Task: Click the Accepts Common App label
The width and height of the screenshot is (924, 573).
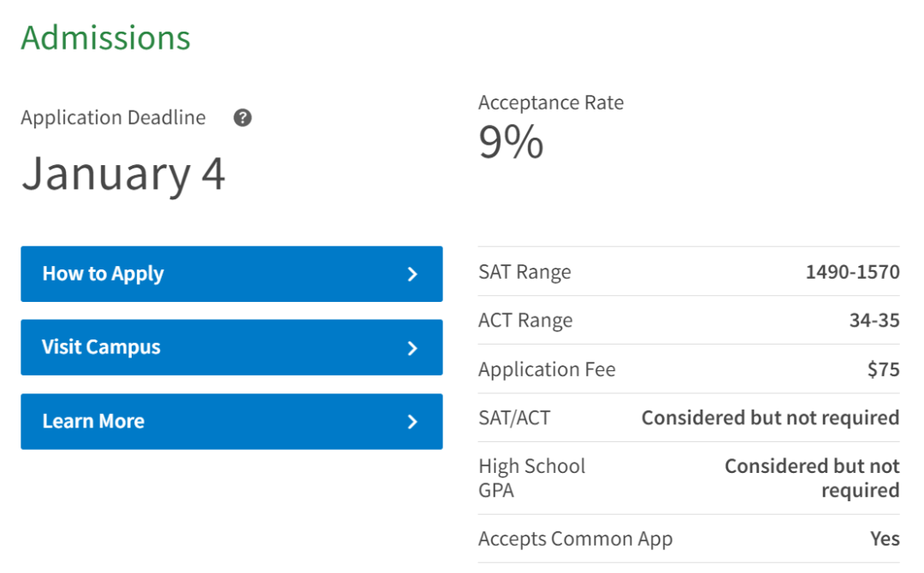Action: pyautogui.click(x=575, y=539)
